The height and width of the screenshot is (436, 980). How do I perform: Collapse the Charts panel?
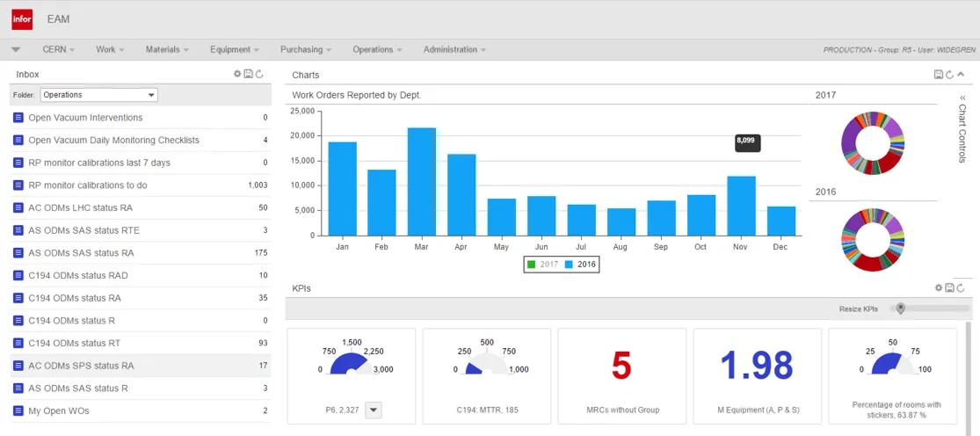click(961, 75)
